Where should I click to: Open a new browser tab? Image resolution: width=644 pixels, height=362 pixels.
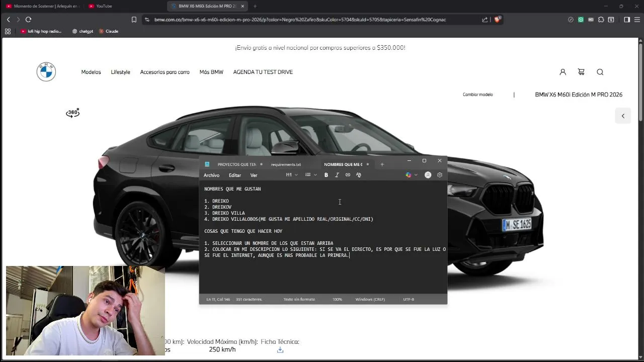[x=255, y=6]
